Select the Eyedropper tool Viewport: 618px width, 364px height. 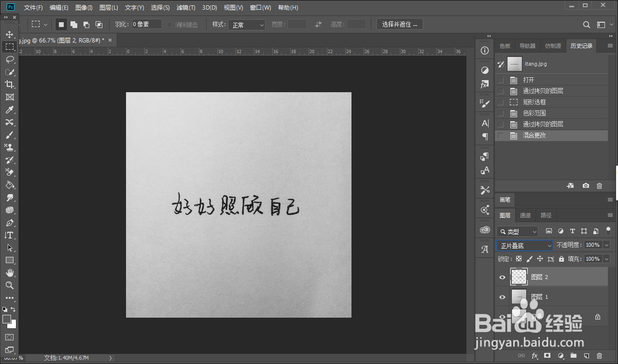(9, 110)
